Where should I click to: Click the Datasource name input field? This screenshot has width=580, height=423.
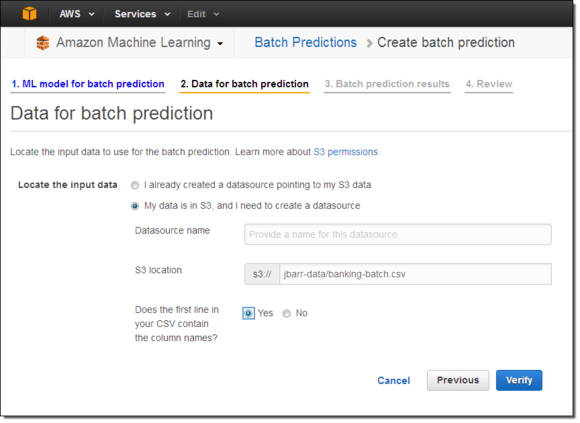[x=398, y=234]
